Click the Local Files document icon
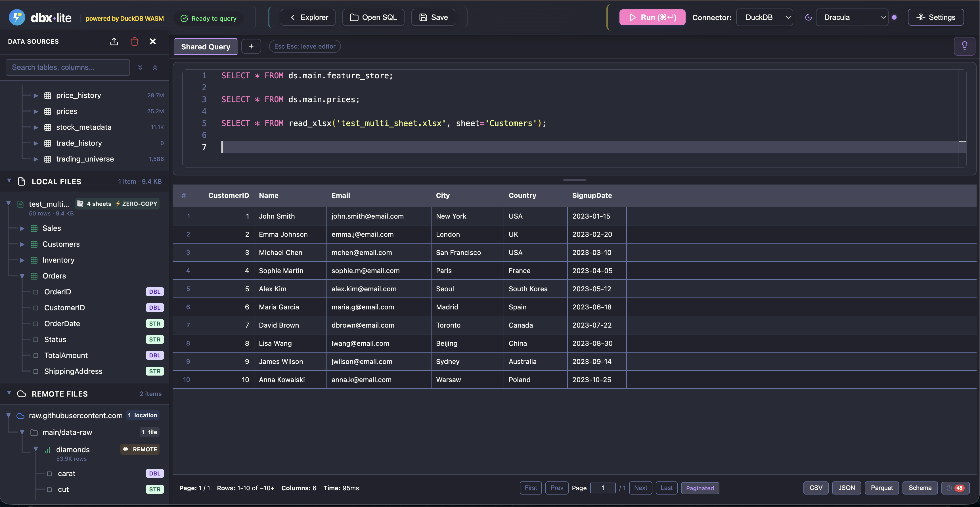 pos(22,181)
